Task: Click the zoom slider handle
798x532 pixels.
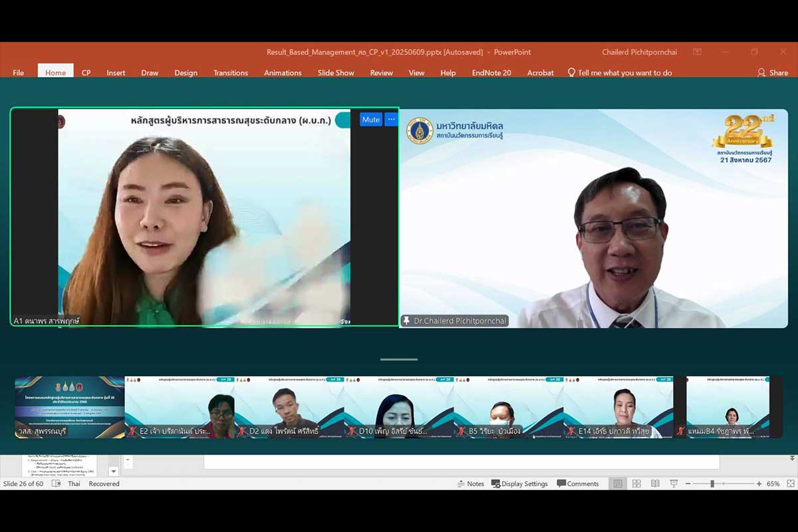Action: (x=712, y=483)
